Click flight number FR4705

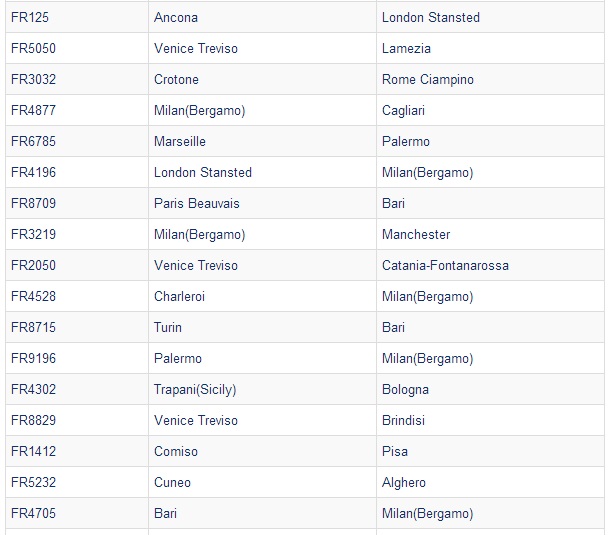point(34,513)
